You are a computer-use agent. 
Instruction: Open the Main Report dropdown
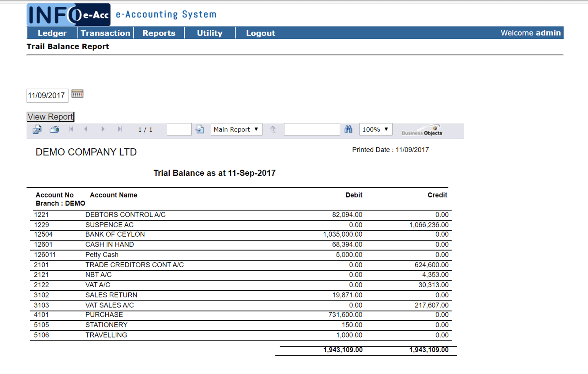pyautogui.click(x=236, y=129)
